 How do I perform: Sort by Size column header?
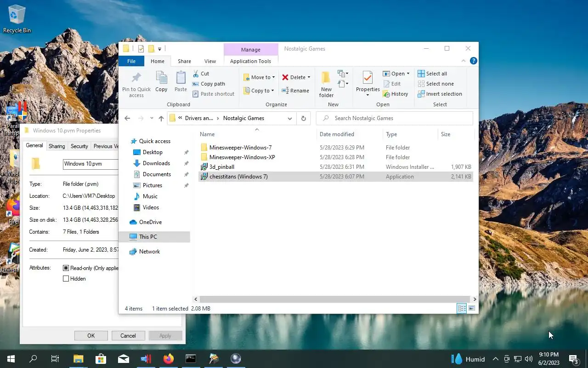[x=456, y=134]
